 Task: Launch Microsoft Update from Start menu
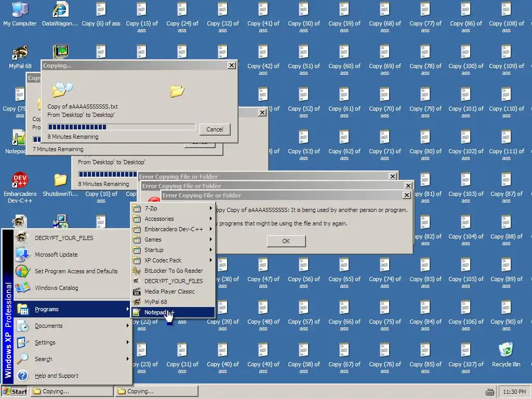(72, 255)
